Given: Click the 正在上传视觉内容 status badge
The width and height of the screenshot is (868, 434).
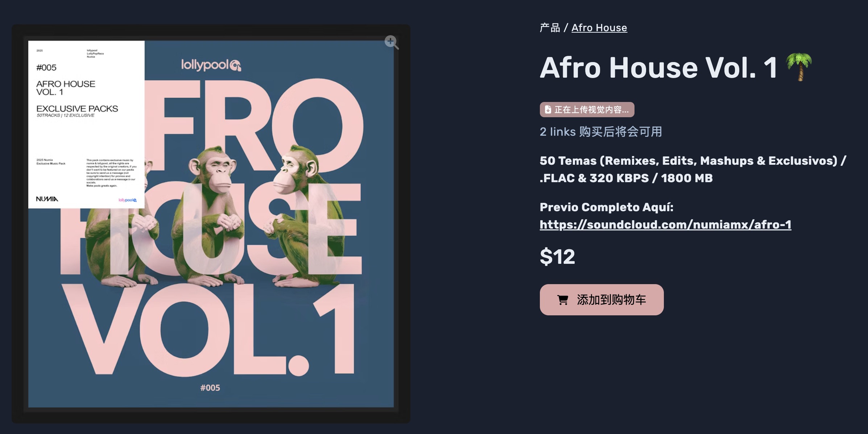Looking at the screenshot, I should 587,110.
